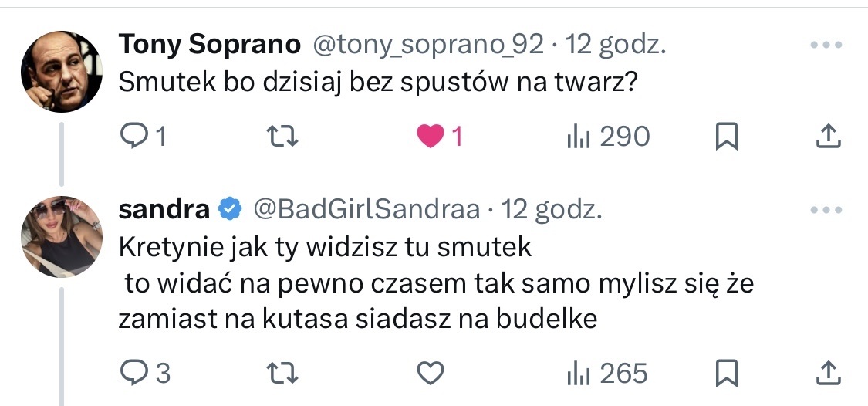Open more options for Tony Soprano's tweet

[x=826, y=46]
